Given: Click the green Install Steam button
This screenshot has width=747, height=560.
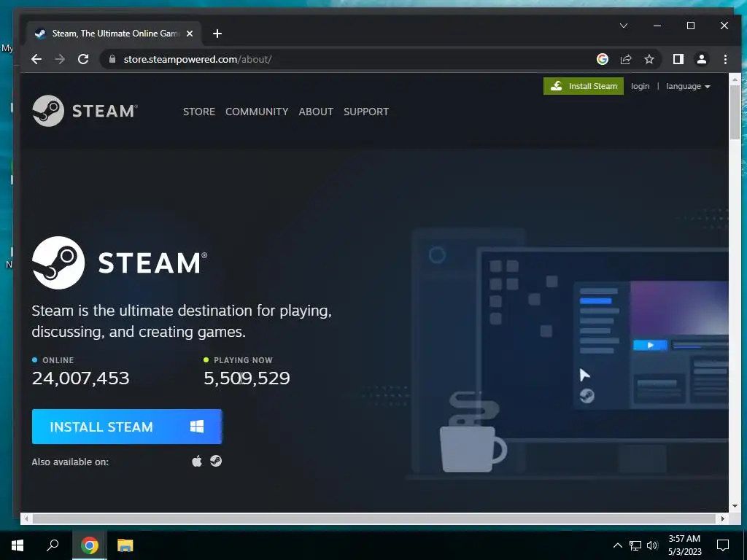Looking at the screenshot, I should click(x=583, y=86).
